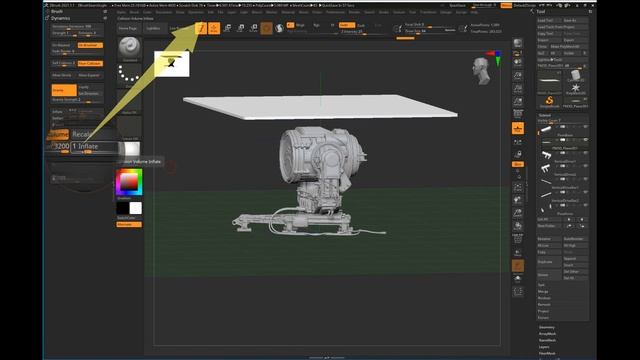Collapse the Subtool section header
Viewport: 640px width, 360px height.
tap(545, 116)
